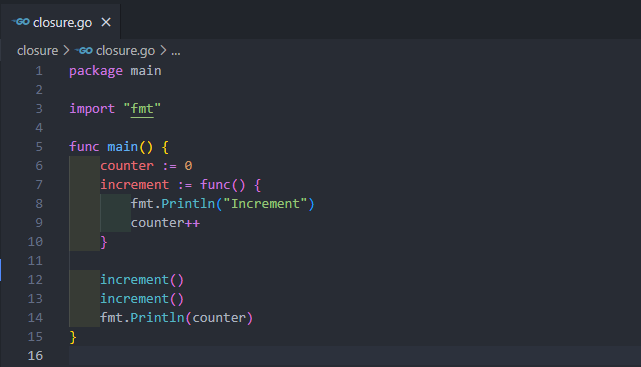This screenshot has width=641, height=367.
Task: Click 'Println' on line 8
Action: click(x=188, y=204)
